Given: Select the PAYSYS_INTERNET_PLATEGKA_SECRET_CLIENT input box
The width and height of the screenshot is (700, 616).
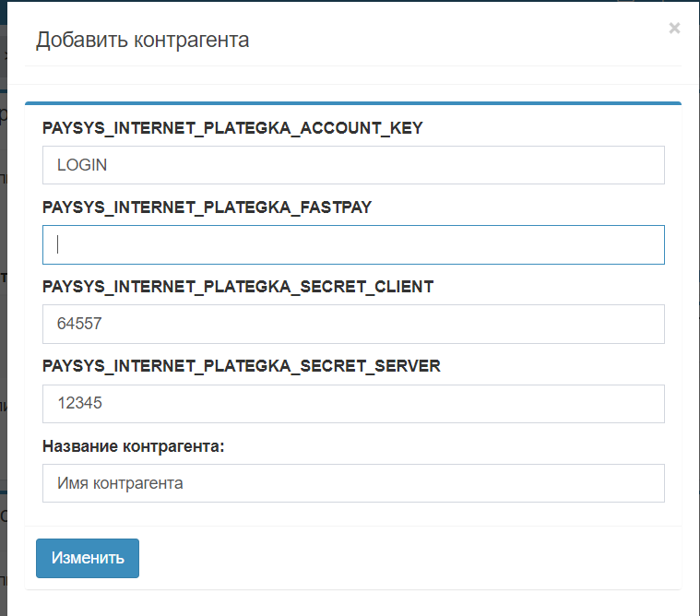Looking at the screenshot, I should pos(353,325).
